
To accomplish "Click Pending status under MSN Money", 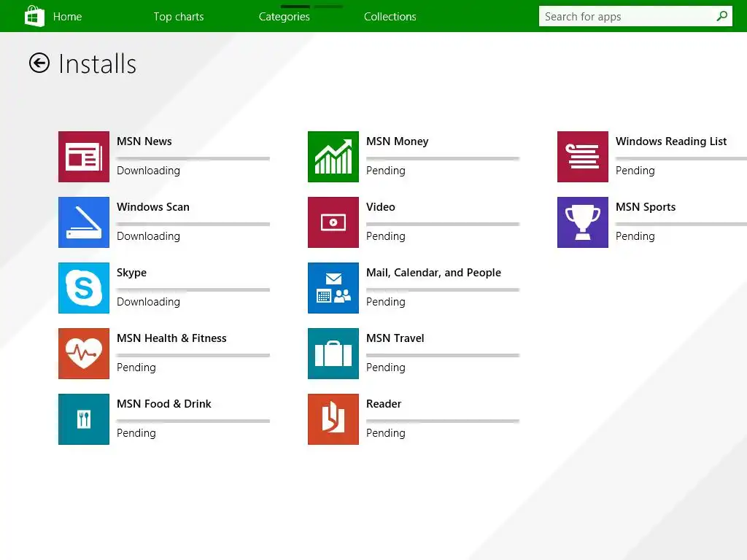I will pyautogui.click(x=385, y=171).
